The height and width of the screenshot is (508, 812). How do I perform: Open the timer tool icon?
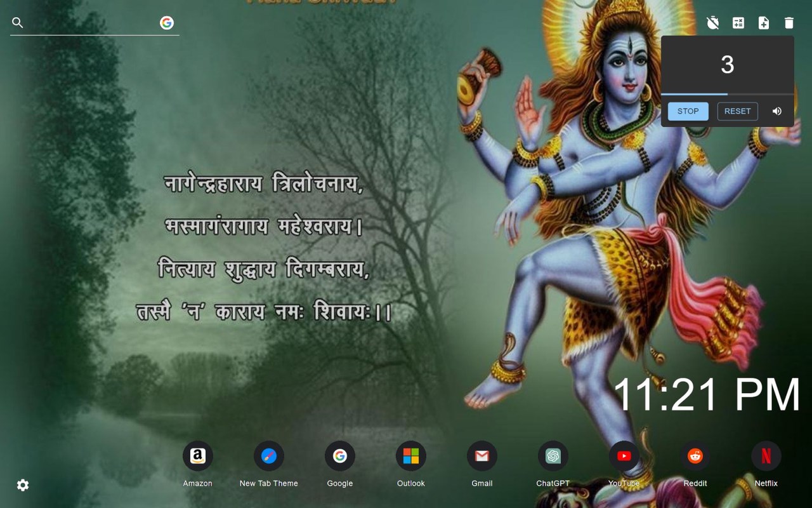pos(713,23)
